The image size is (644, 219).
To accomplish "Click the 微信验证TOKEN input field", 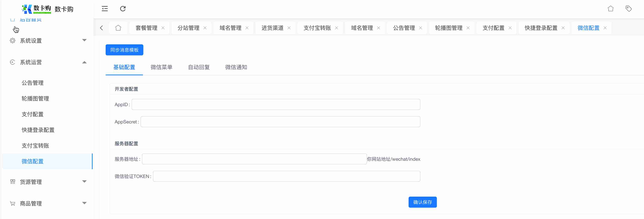I will pyautogui.click(x=286, y=176).
